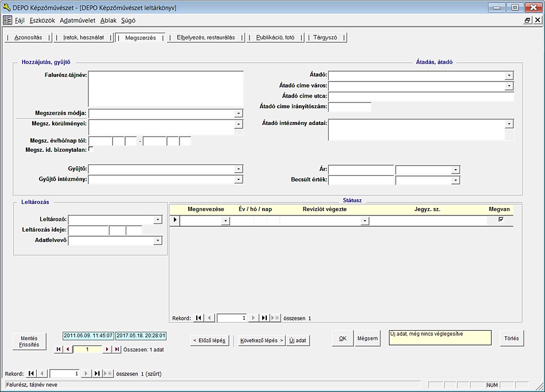Expand the Leltározó combo box
Image resolution: width=545 pixels, height=392 pixels.
click(x=158, y=219)
